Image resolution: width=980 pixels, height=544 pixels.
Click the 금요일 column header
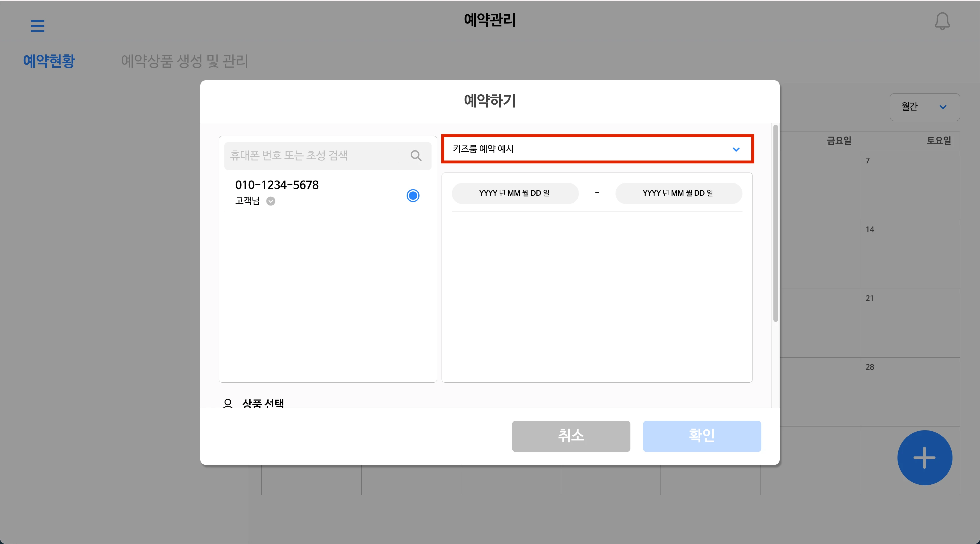[839, 140]
